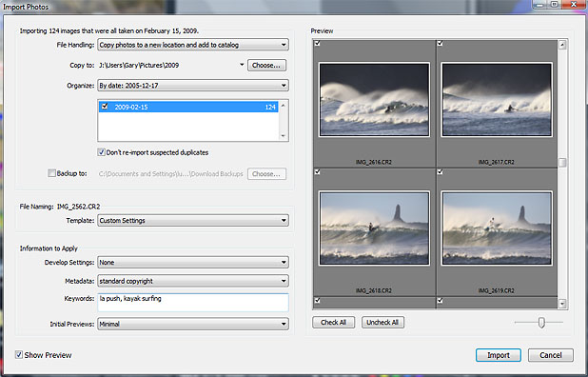The height and width of the screenshot is (377, 588).
Task: Click Choose button next to Backup to
Action: [x=266, y=174]
